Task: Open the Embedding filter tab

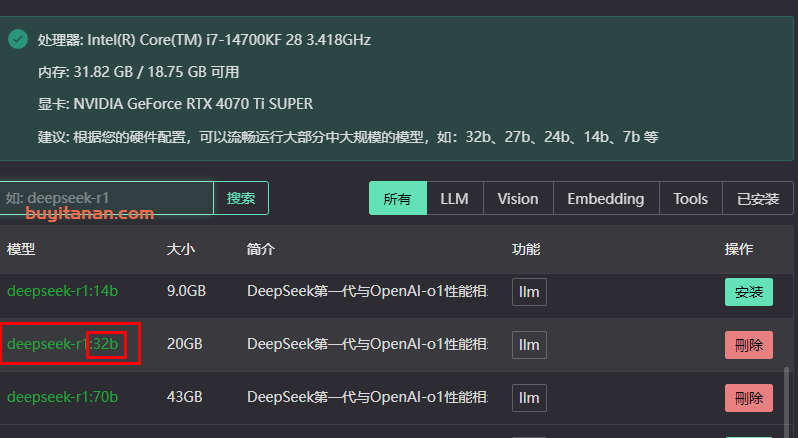Action: tap(606, 198)
